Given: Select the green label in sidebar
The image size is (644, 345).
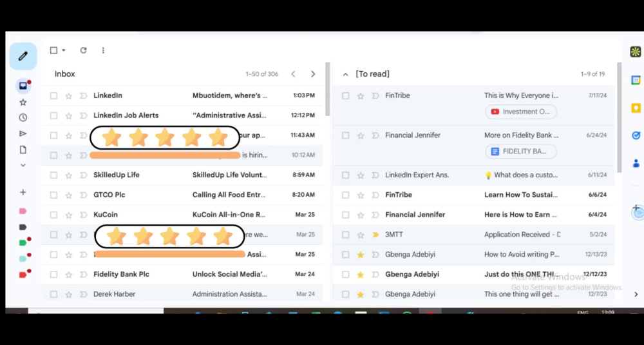Looking at the screenshot, I should point(23,242).
